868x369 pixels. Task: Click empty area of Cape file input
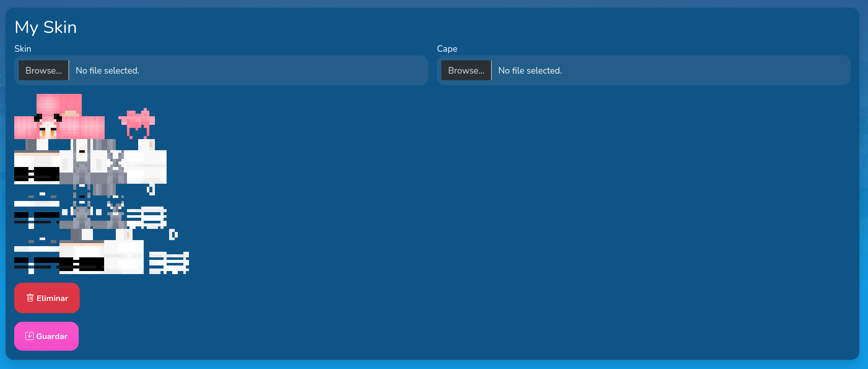pyautogui.click(x=706, y=71)
